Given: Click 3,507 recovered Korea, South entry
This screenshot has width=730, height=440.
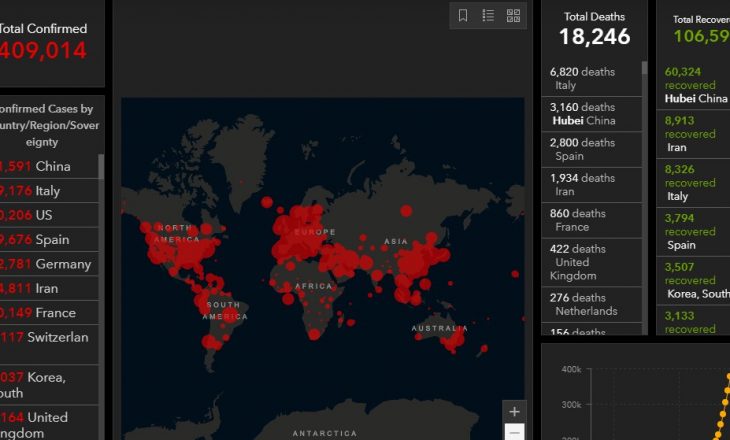Looking at the screenshot, I should (x=693, y=281).
